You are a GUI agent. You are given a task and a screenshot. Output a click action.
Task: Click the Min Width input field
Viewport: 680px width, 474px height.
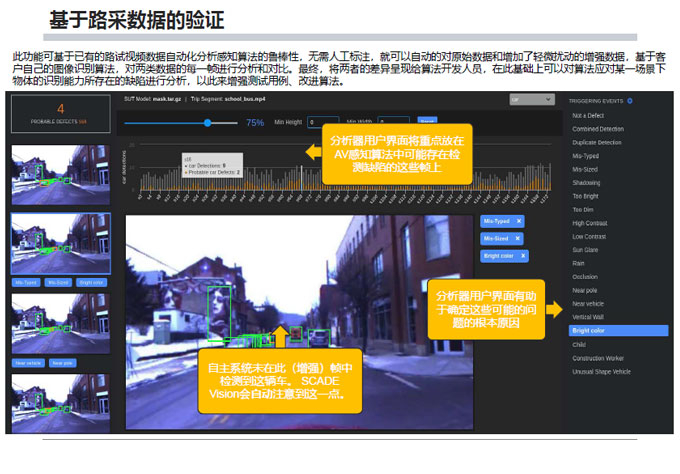click(391, 122)
